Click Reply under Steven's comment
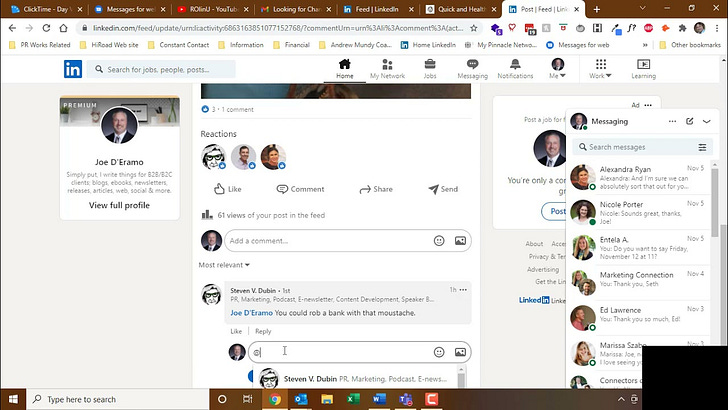 (x=263, y=331)
